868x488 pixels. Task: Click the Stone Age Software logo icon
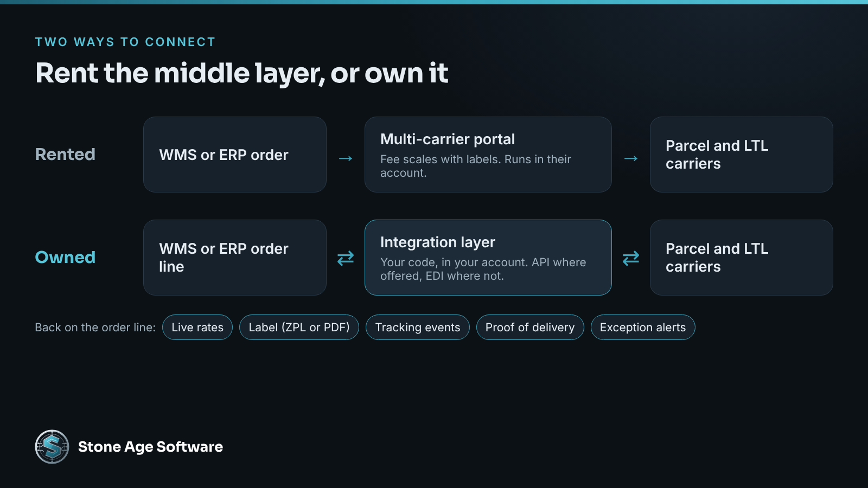click(x=52, y=447)
